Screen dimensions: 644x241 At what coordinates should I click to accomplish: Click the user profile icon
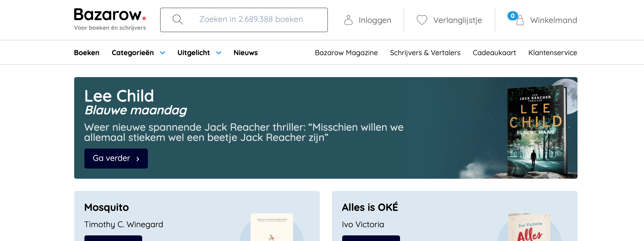[x=348, y=20]
